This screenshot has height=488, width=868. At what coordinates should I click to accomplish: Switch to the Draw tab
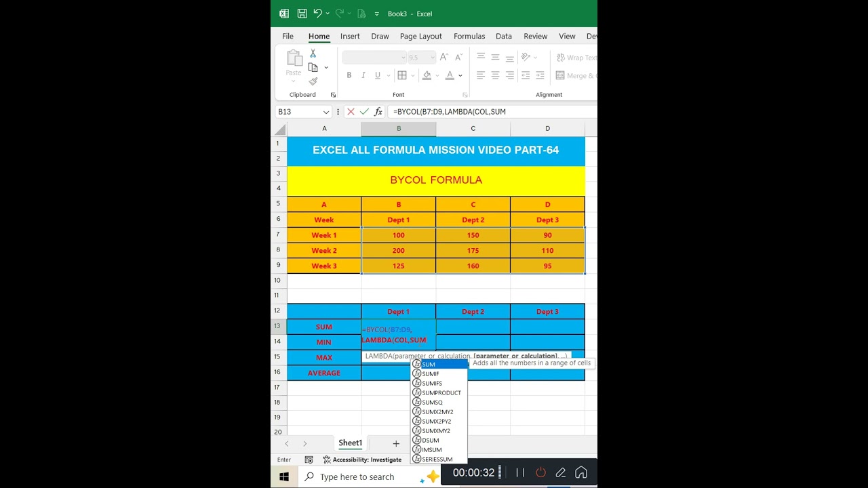coord(380,36)
